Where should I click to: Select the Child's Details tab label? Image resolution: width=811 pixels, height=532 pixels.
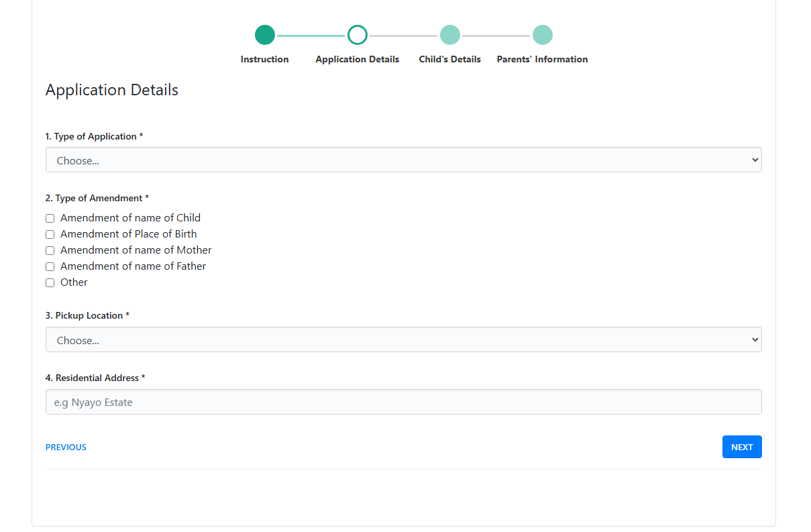point(449,59)
